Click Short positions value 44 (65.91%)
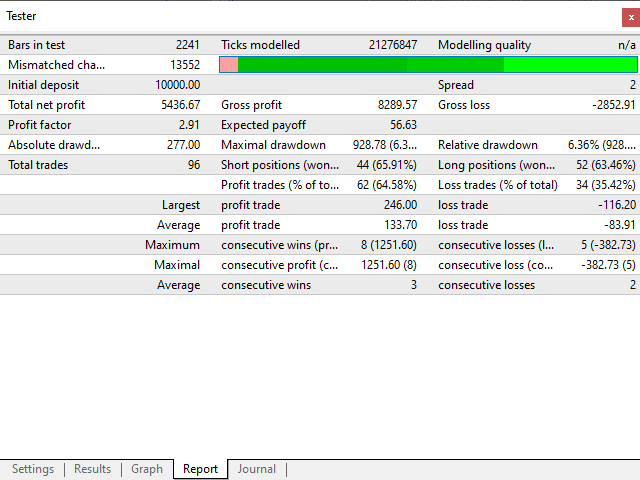 tap(387, 165)
